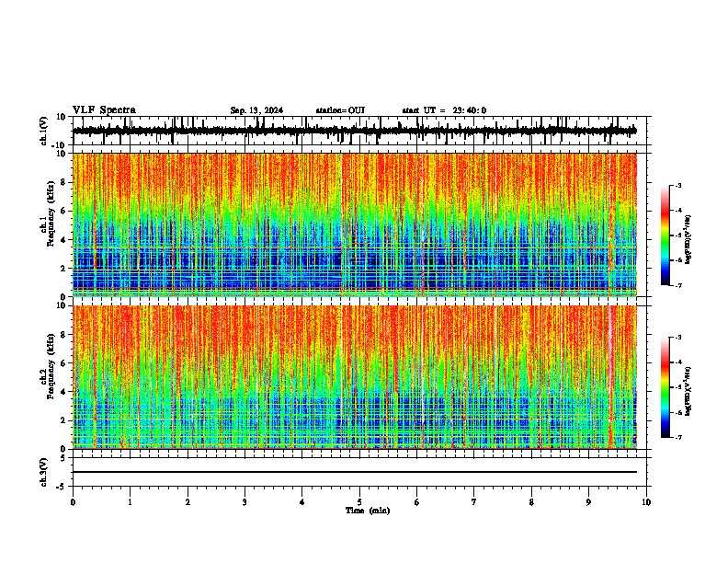Click the ch.1 colorbar log(PSD) label
Image resolution: width=728 pixels, height=563 pixels.
(688, 240)
